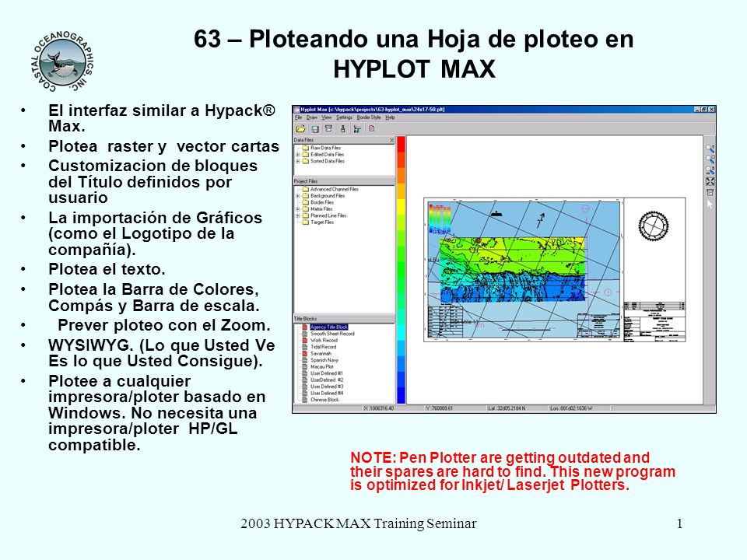Expand the Edited Data Files folder

[x=298, y=154]
